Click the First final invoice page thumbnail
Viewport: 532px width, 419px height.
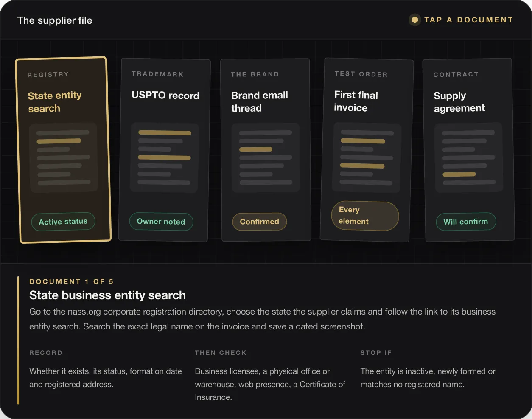[367, 157]
